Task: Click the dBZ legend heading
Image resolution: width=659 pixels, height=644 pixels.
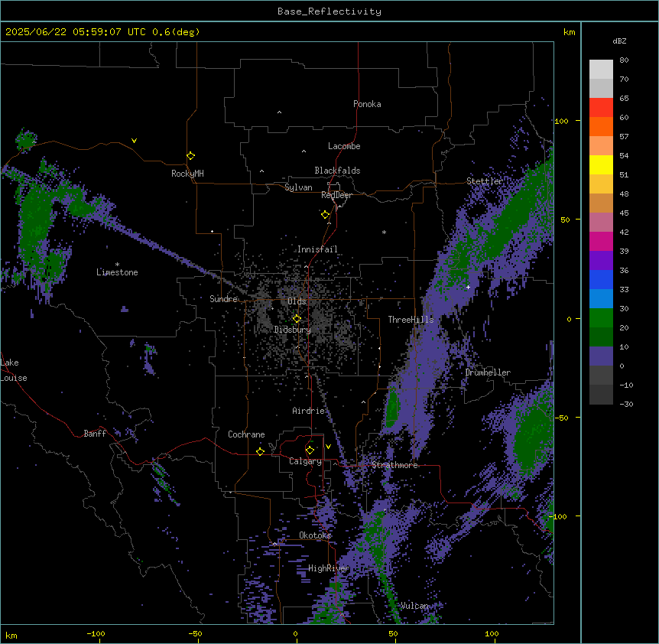Action: coord(619,41)
